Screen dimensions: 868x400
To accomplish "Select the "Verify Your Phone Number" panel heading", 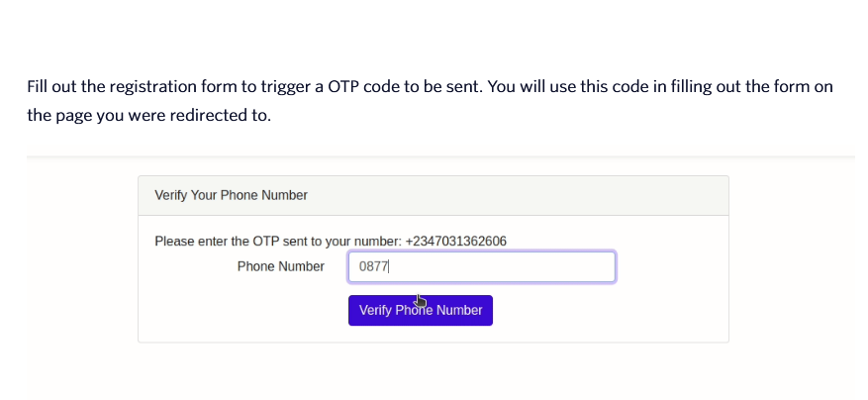I will (231, 195).
